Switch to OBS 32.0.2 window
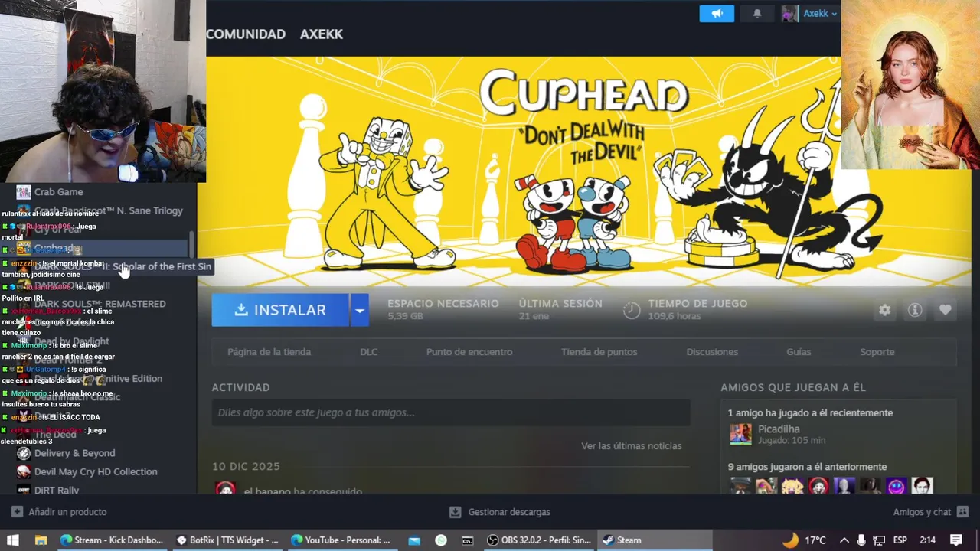The image size is (980, 551). pos(540,540)
